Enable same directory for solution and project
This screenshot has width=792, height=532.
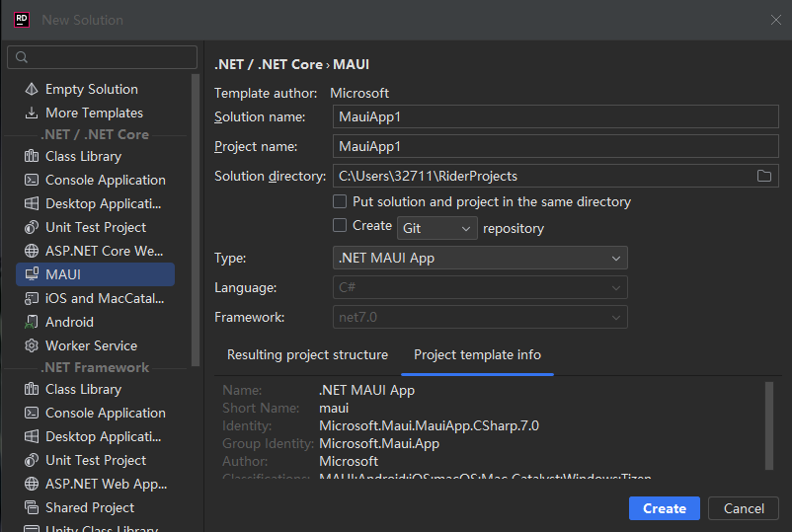click(x=340, y=201)
